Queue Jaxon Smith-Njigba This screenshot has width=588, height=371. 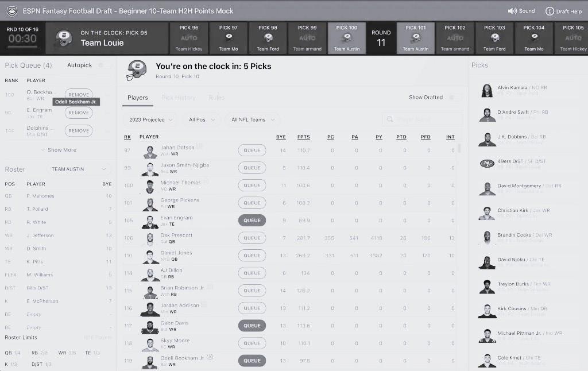click(252, 168)
